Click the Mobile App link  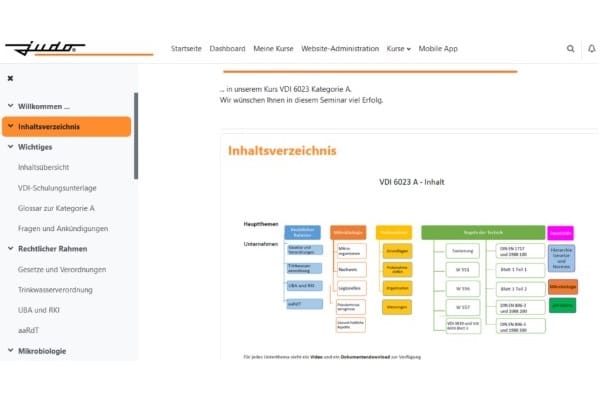pyautogui.click(x=438, y=48)
